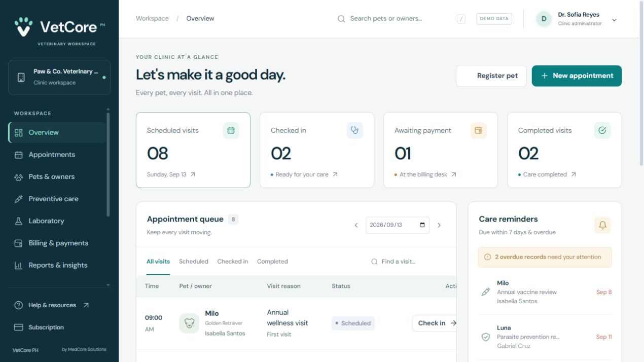Viewport: 644px width, 362px height.
Task: Click the clinic building icon for Paw & Co.
Action: point(21,78)
